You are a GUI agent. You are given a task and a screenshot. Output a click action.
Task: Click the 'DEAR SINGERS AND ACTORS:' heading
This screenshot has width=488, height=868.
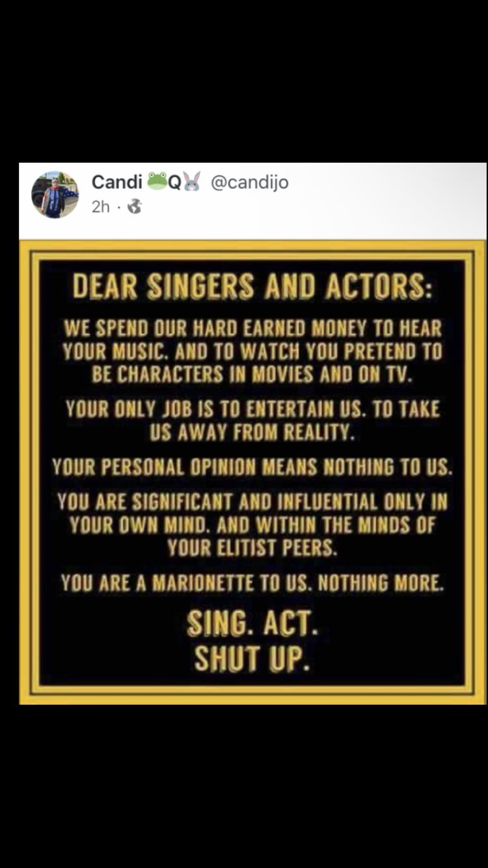(x=252, y=286)
